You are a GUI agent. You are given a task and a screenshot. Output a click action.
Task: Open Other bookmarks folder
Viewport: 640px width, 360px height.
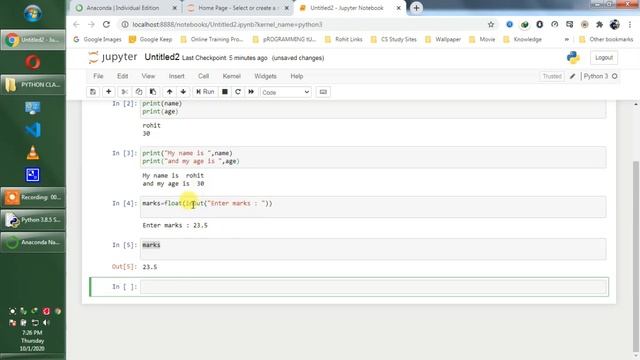(606, 40)
